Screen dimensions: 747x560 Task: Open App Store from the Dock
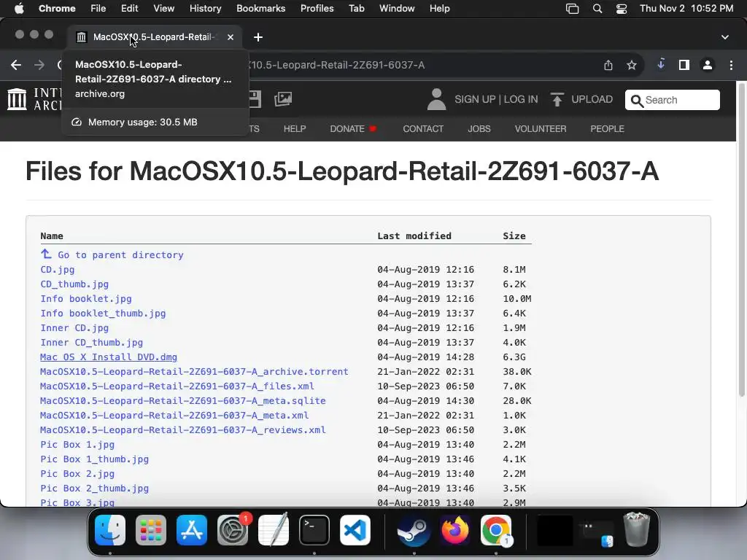(192, 530)
